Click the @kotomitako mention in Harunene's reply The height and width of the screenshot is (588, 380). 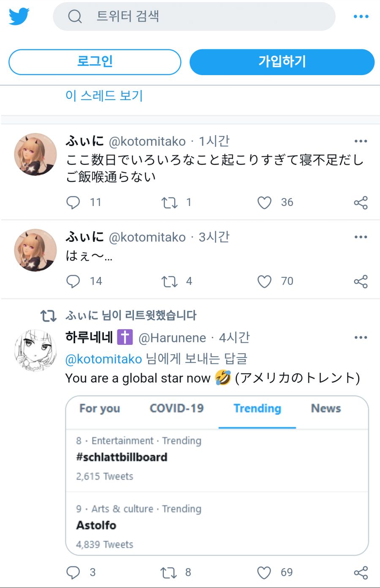coord(103,359)
